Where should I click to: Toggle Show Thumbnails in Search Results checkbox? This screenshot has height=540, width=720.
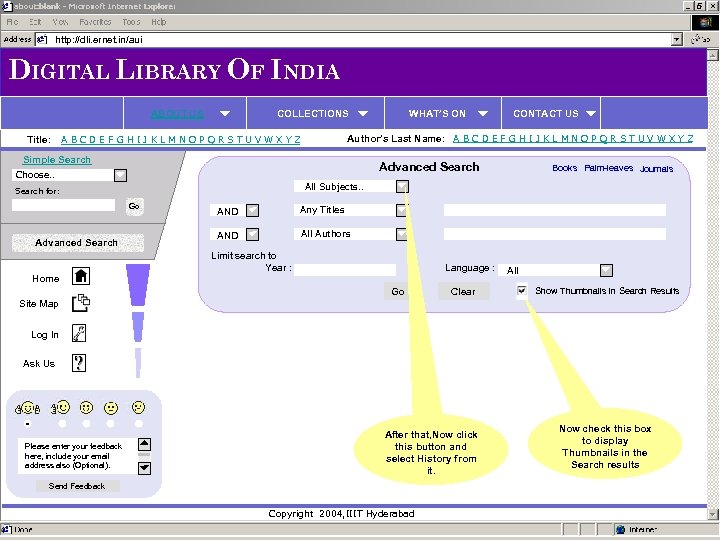click(x=522, y=290)
